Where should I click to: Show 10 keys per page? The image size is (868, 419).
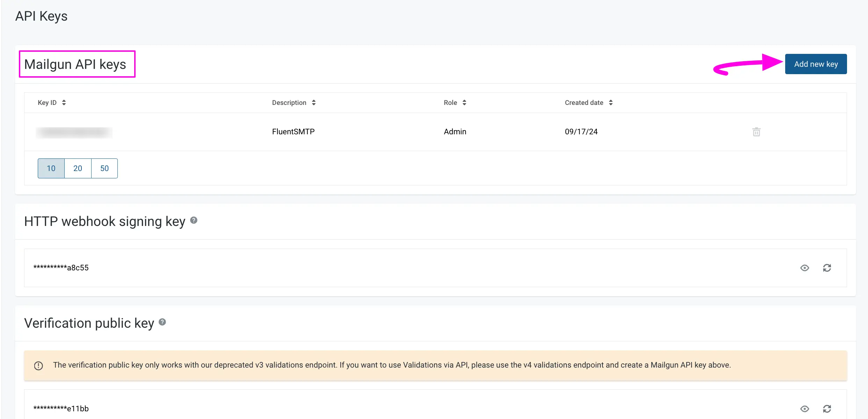(51, 168)
